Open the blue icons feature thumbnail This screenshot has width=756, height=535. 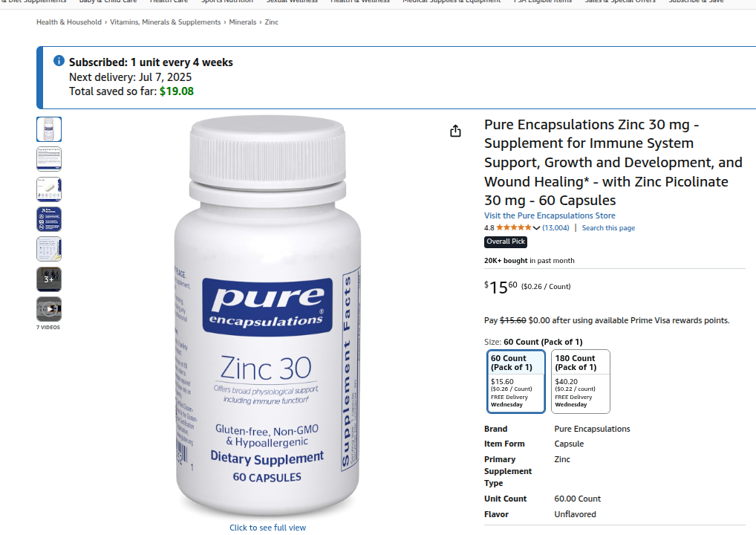point(49,219)
